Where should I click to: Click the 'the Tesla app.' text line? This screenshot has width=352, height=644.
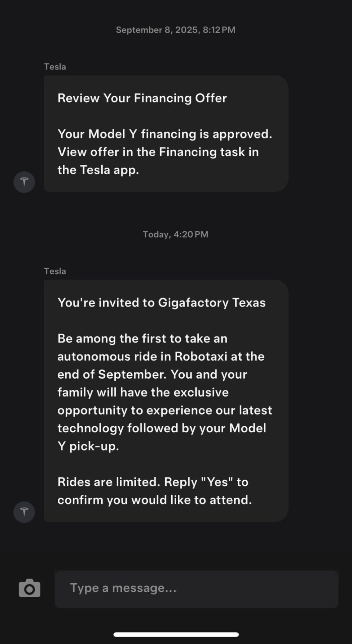click(x=98, y=170)
